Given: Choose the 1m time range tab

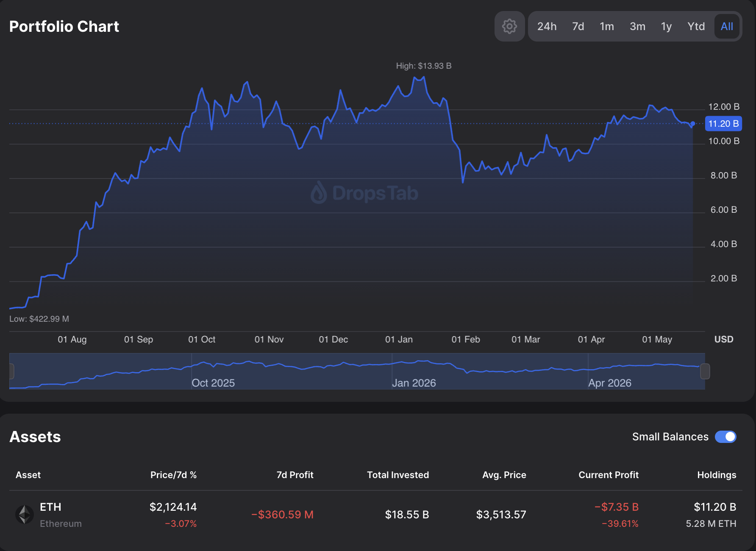Looking at the screenshot, I should (607, 26).
